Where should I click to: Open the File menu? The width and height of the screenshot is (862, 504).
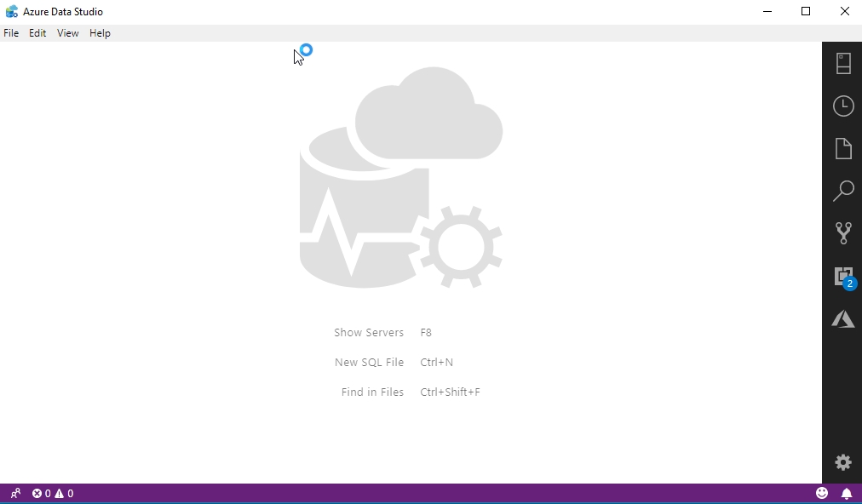pyautogui.click(x=11, y=33)
